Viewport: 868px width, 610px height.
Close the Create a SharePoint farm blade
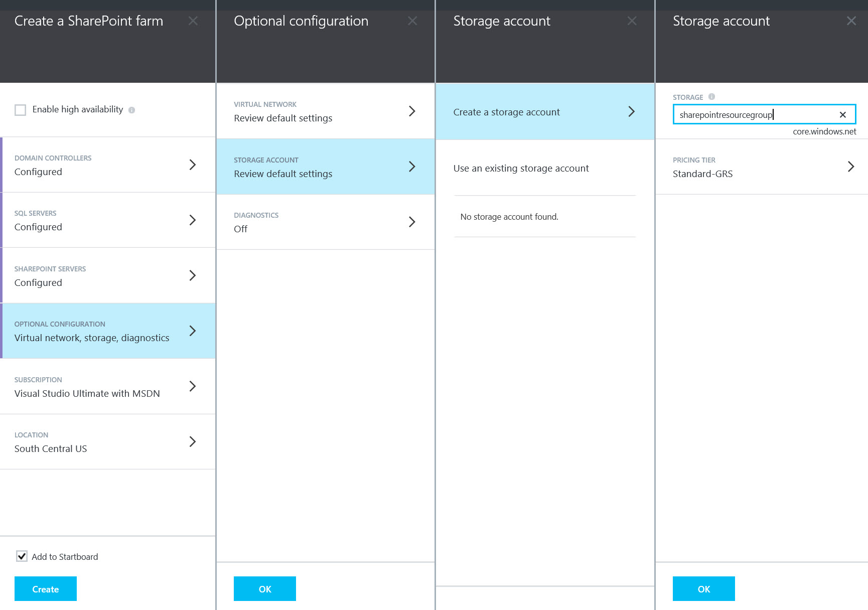point(193,21)
